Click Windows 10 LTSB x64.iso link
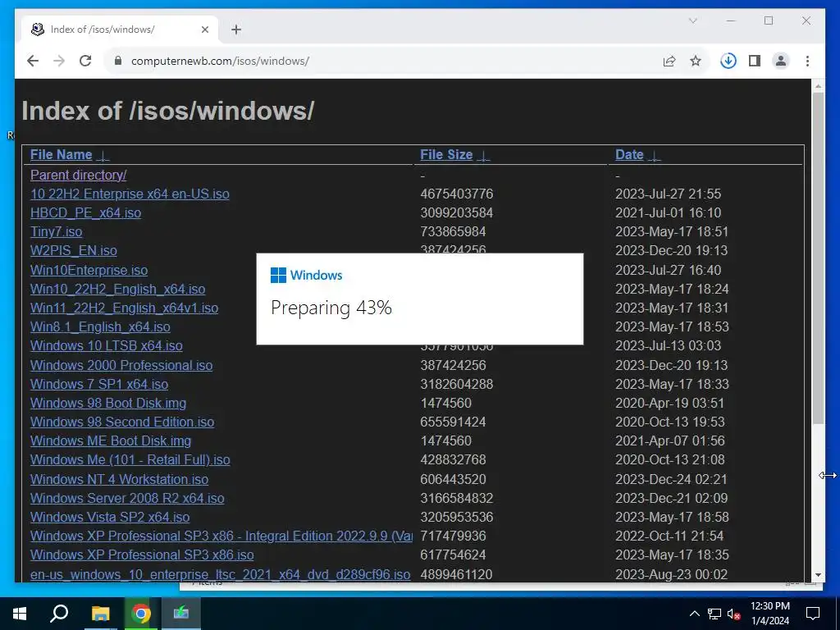 point(106,345)
